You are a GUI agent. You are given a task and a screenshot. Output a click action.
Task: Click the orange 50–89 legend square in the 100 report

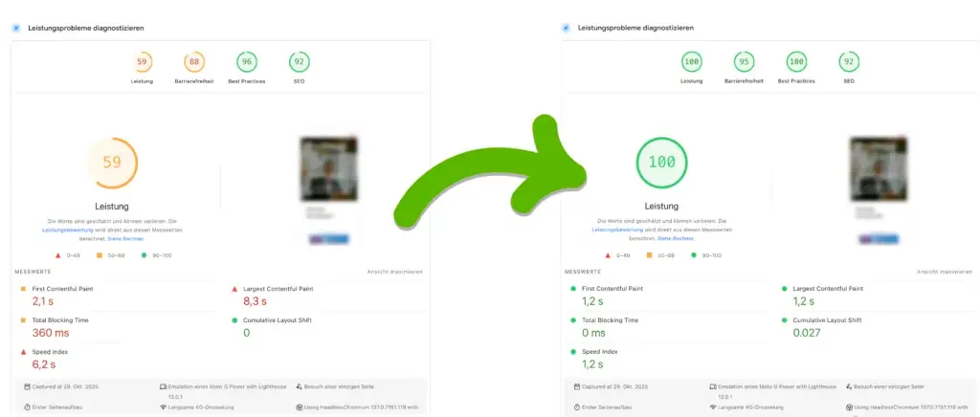point(650,255)
